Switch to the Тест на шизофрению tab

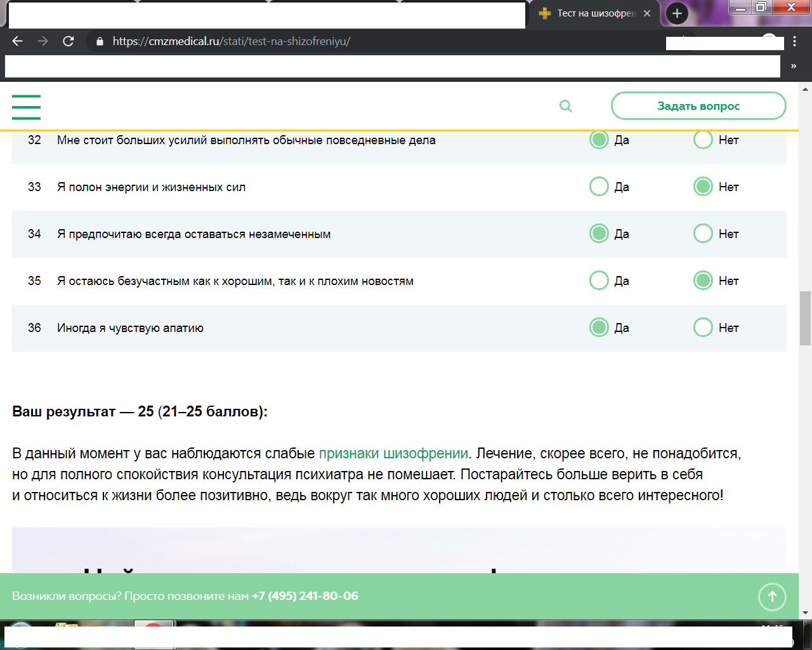595,13
